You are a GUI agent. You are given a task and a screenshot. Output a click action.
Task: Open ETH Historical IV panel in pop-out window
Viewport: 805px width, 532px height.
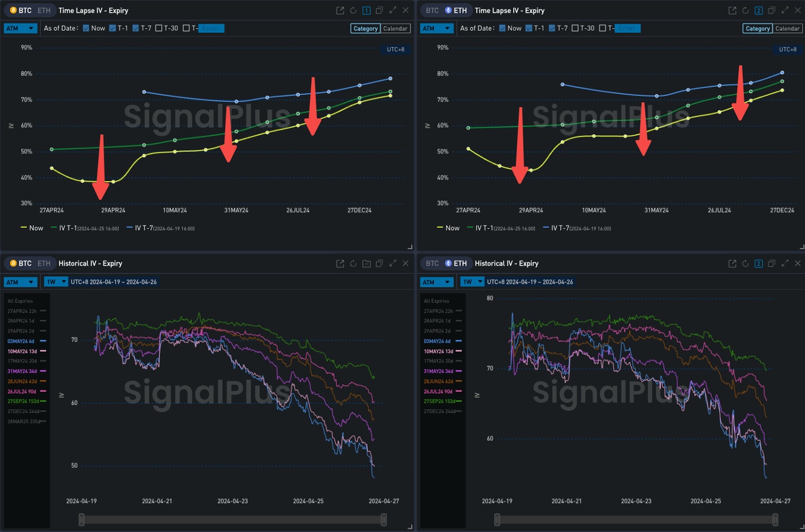(x=732, y=263)
